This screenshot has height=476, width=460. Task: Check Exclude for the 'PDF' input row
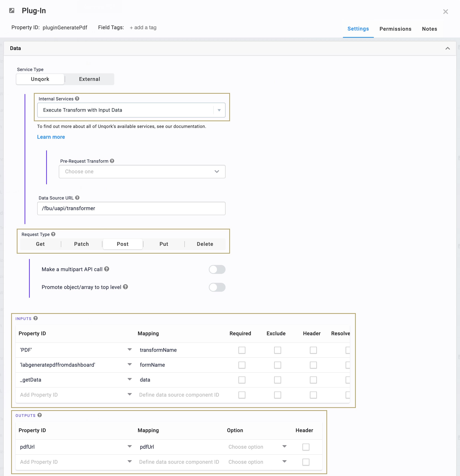click(x=277, y=350)
